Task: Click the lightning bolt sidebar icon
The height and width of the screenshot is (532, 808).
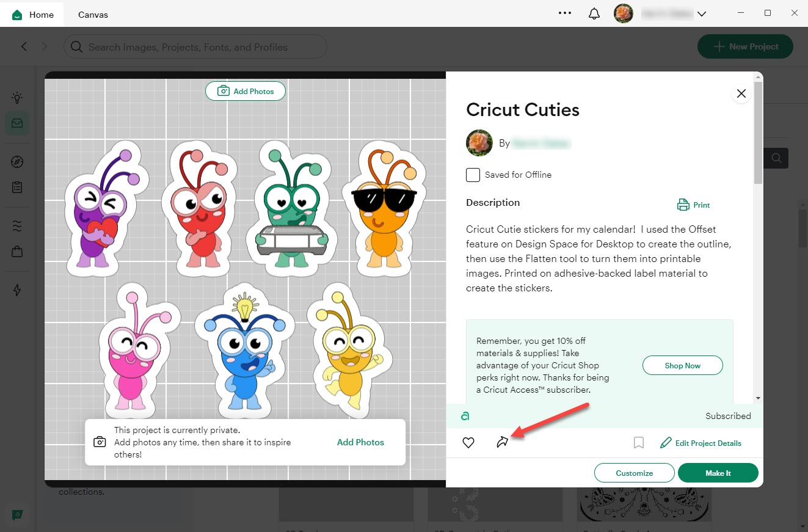Action: (x=17, y=290)
